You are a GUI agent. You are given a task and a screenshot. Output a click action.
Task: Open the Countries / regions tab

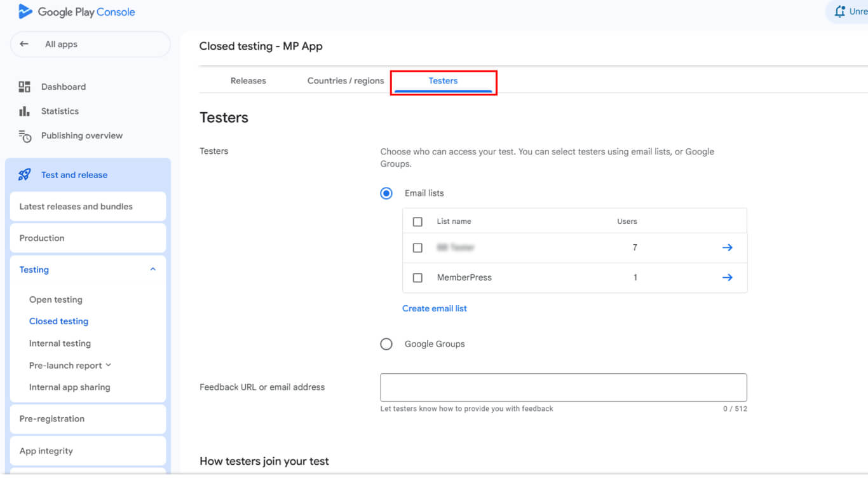[x=346, y=81]
